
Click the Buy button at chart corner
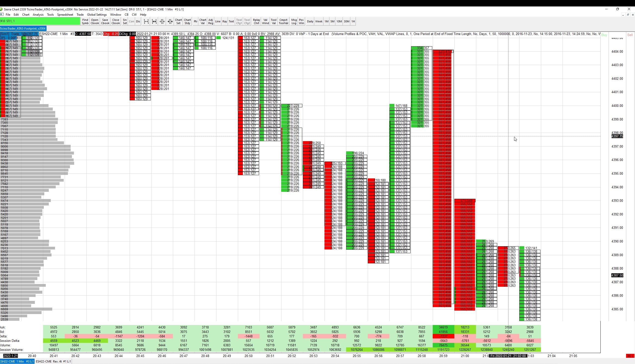point(604,35)
